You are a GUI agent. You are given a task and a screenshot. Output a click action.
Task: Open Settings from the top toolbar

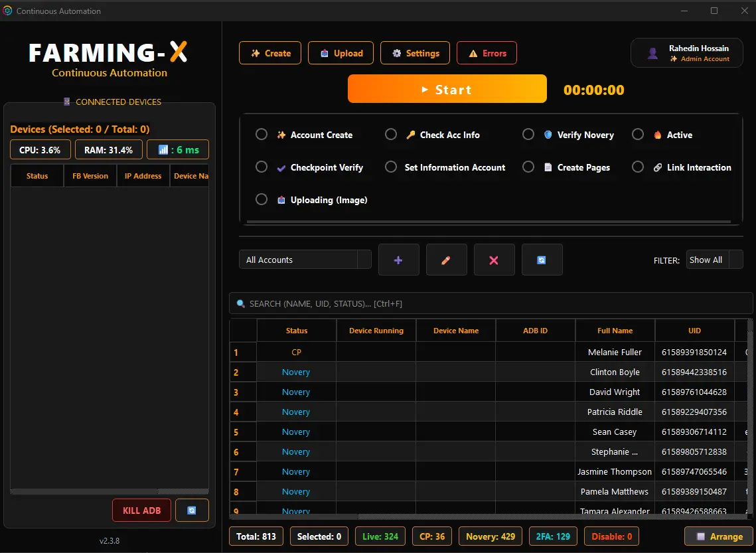pyautogui.click(x=415, y=53)
